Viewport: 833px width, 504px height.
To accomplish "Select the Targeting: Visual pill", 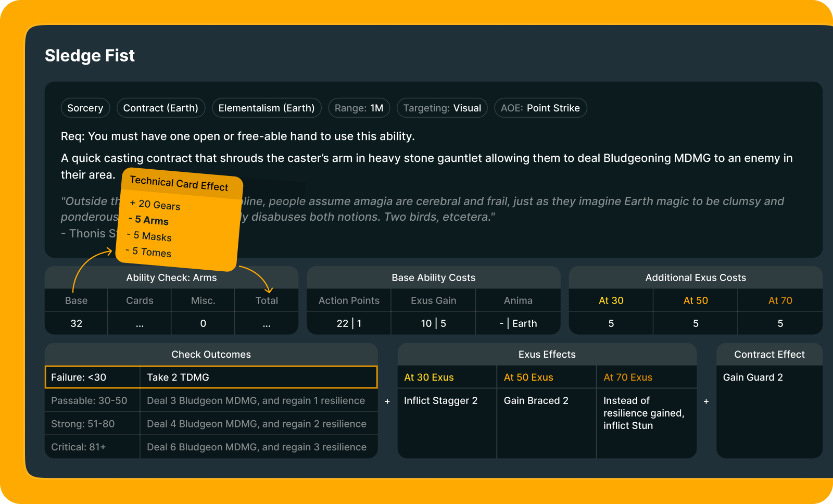I will coord(442,108).
